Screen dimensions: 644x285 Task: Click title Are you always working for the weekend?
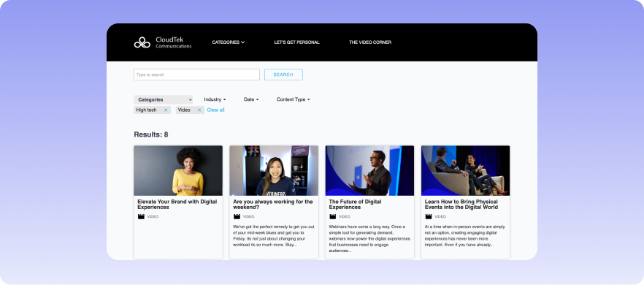pyautogui.click(x=273, y=205)
